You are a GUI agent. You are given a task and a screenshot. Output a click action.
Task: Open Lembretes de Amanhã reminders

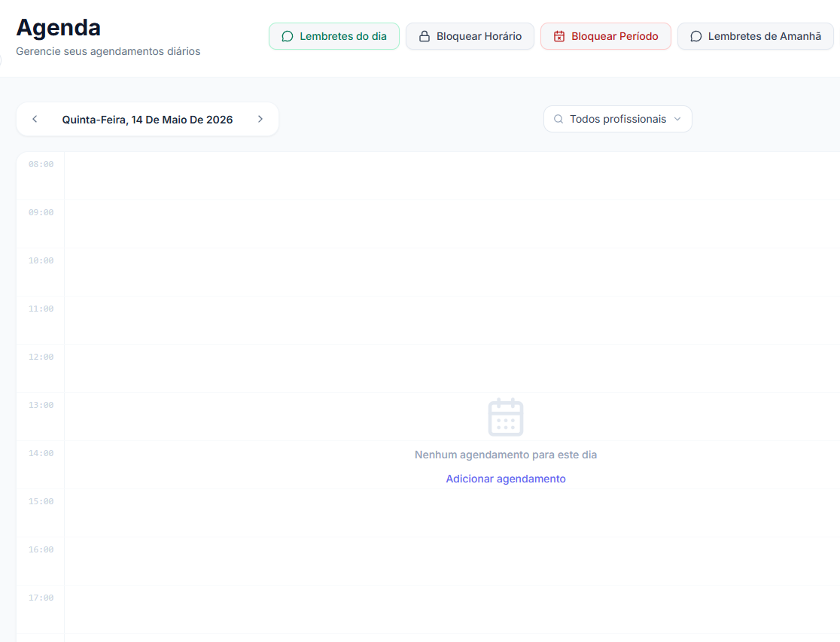click(756, 36)
